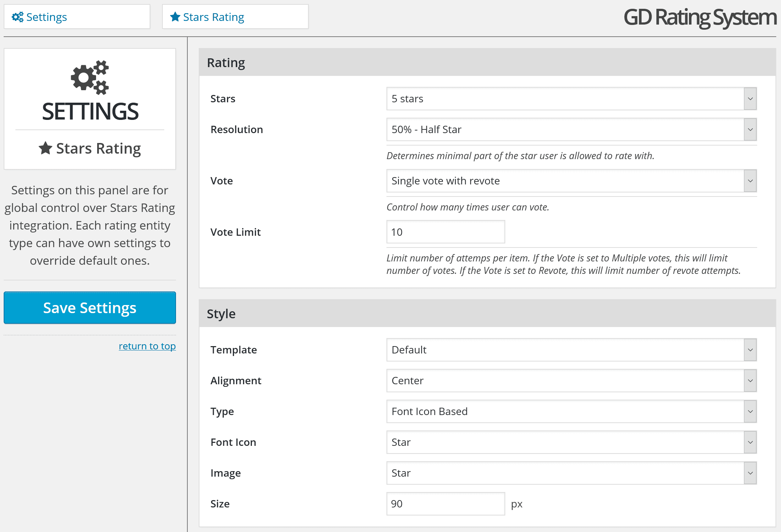Click the Image field label
The height and width of the screenshot is (532, 781).
click(x=225, y=473)
